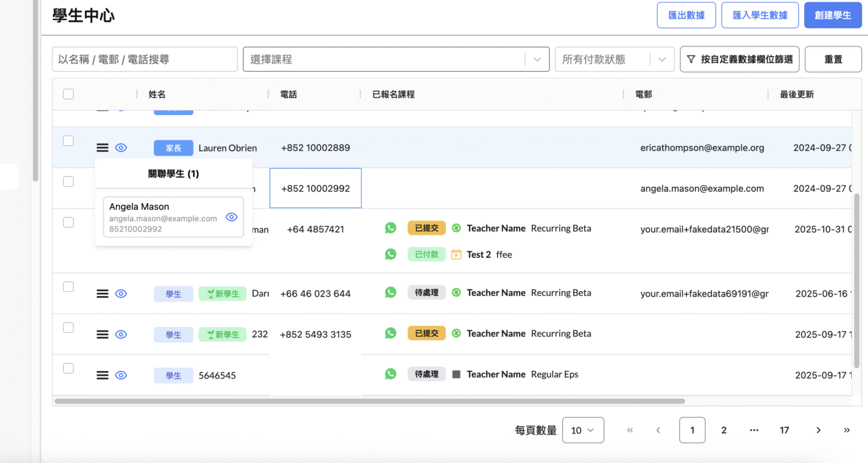Open the 每頁數量 page size dropdown

click(583, 430)
